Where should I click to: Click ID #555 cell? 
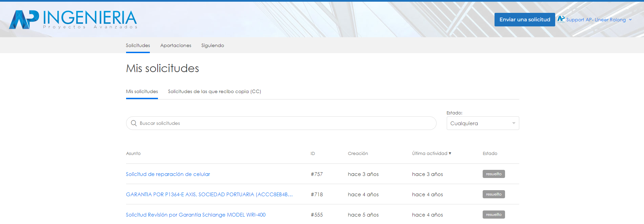point(317,215)
